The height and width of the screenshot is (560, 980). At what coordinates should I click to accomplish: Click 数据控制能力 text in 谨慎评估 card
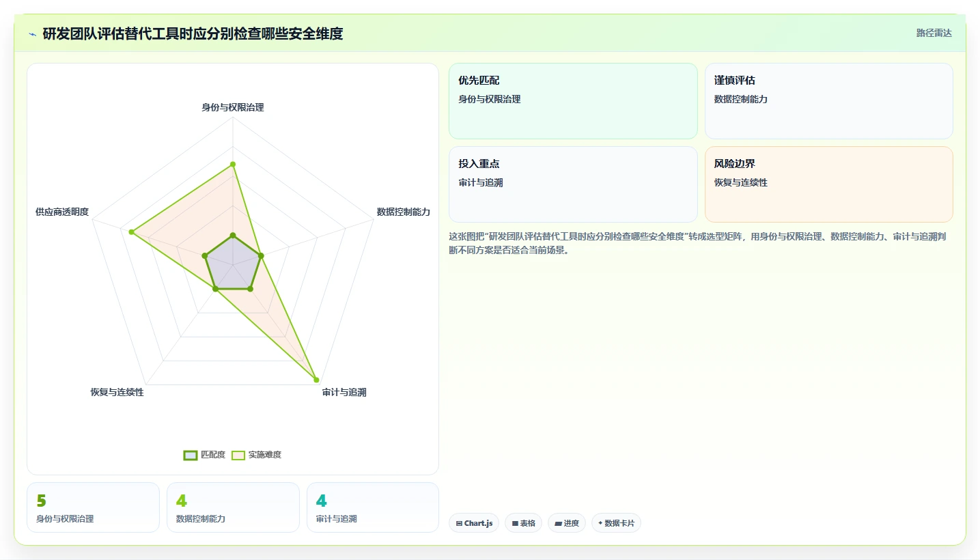click(741, 99)
